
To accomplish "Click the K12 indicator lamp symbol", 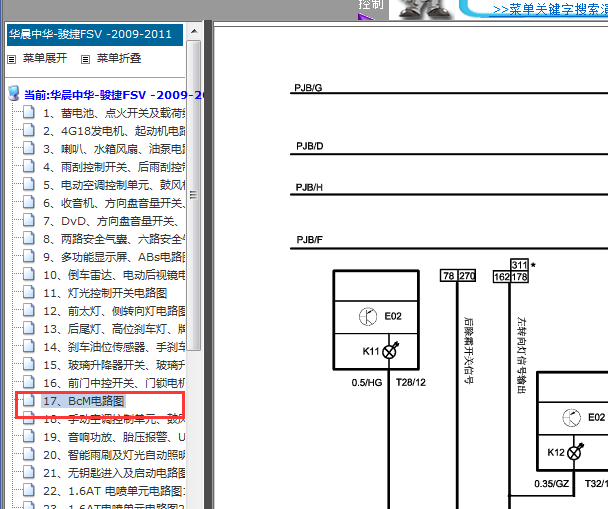I will coord(575,452).
